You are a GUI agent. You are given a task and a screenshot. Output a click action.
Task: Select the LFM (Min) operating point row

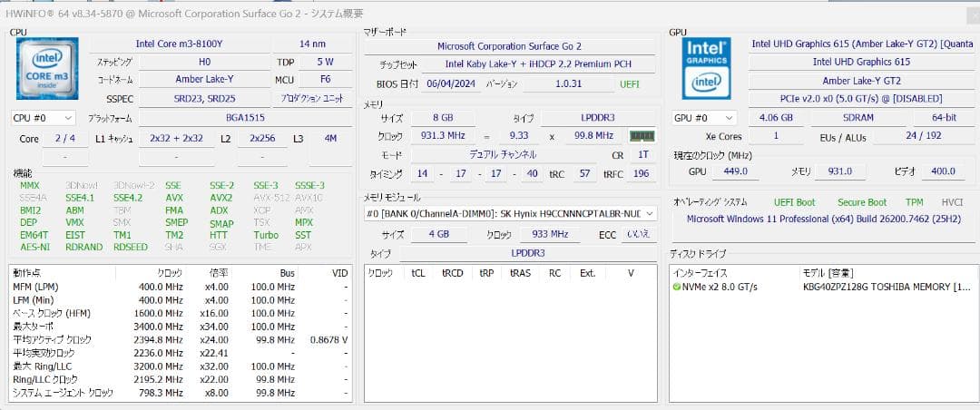pyautogui.click(x=180, y=300)
